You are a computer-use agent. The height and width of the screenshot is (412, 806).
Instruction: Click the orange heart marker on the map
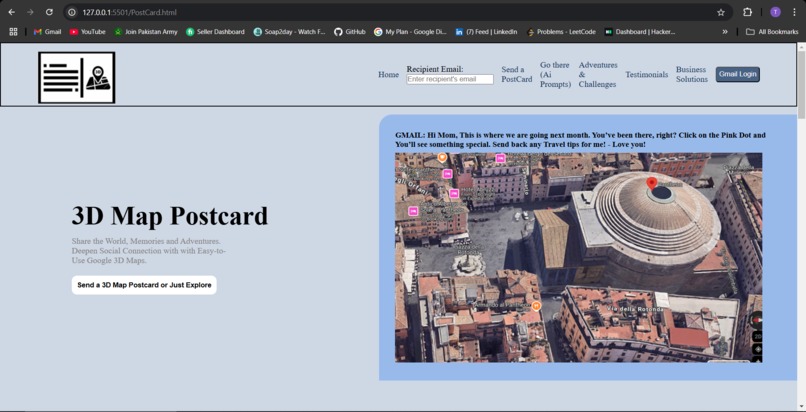pyautogui.click(x=442, y=157)
